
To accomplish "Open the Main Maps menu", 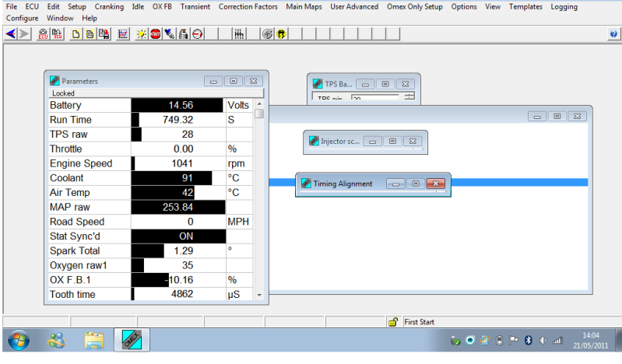I will [305, 7].
